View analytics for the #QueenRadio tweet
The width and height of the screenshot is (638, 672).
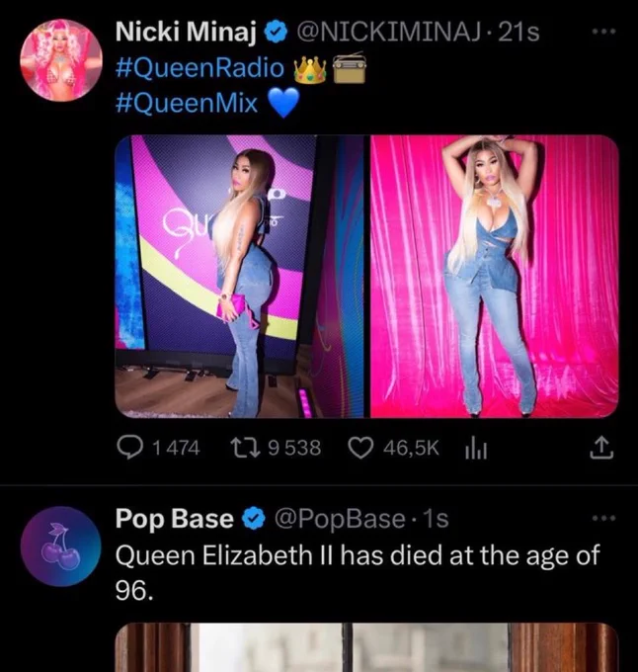(476, 449)
